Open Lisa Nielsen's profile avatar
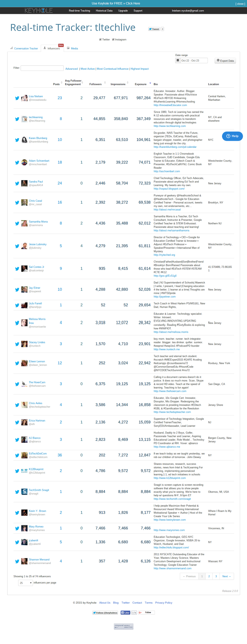This screenshot has height=644, width=247. pyautogui.click(x=25, y=98)
